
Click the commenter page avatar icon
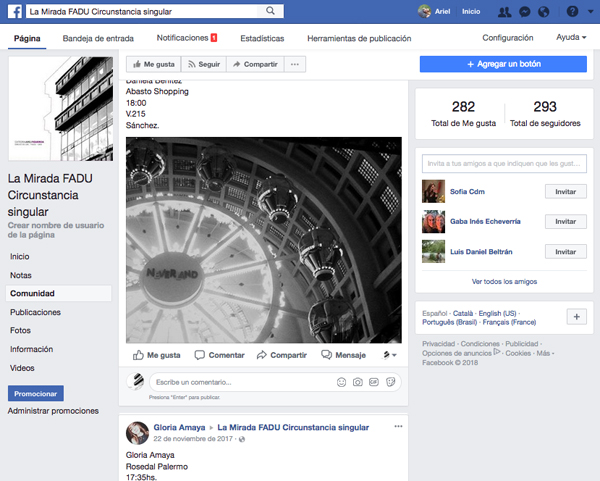pos(136,382)
